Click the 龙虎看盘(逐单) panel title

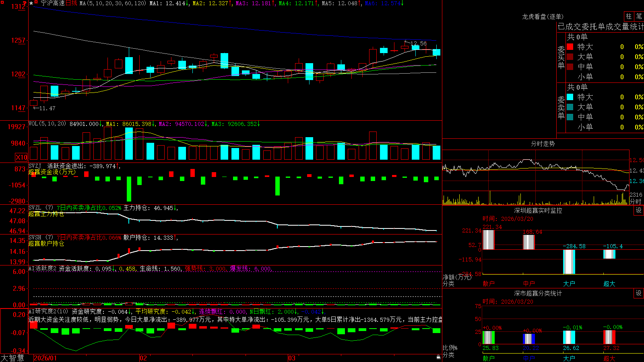pyautogui.click(x=543, y=16)
